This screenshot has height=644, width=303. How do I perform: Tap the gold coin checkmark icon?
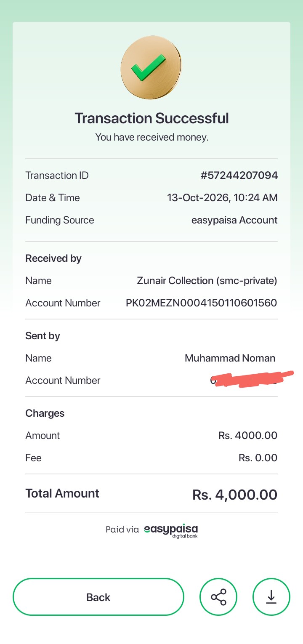tap(151, 70)
